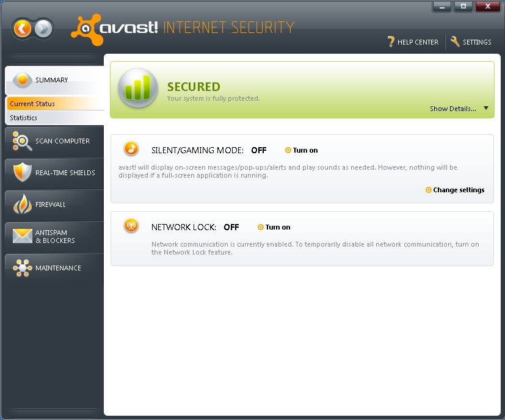Click the Network Lock antenna icon
Image resolution: width=505 pixels, height=420 pixels.
coord(131,225)
